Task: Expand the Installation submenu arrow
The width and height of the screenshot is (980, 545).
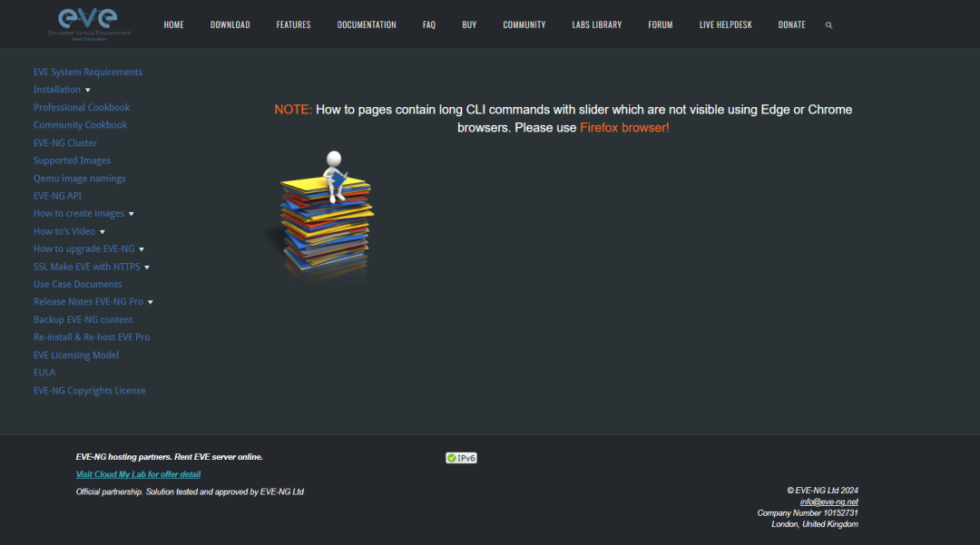Action: [87, 91]
